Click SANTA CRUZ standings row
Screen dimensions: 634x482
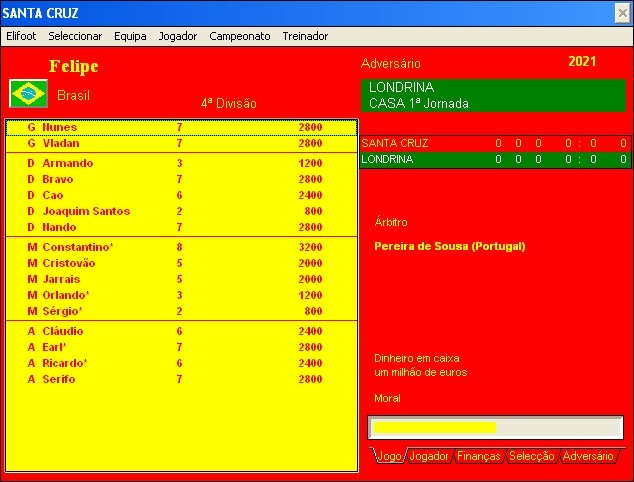pos(495,143)
